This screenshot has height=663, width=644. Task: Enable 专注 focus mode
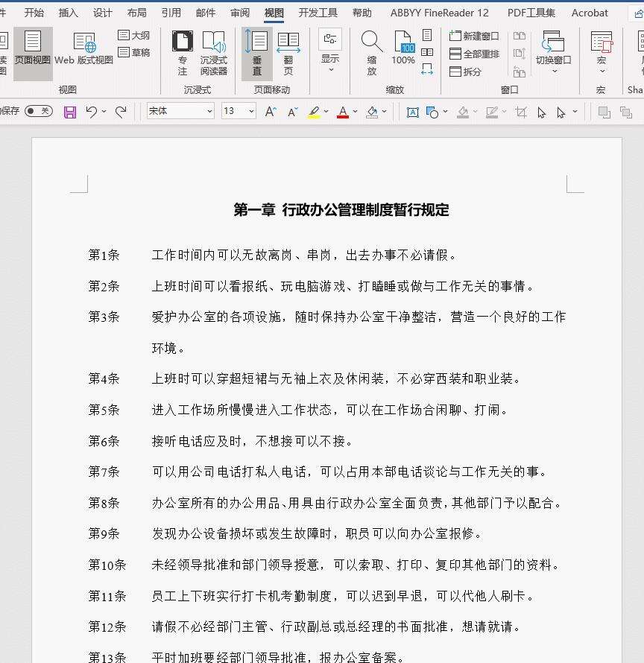point(183,53)
